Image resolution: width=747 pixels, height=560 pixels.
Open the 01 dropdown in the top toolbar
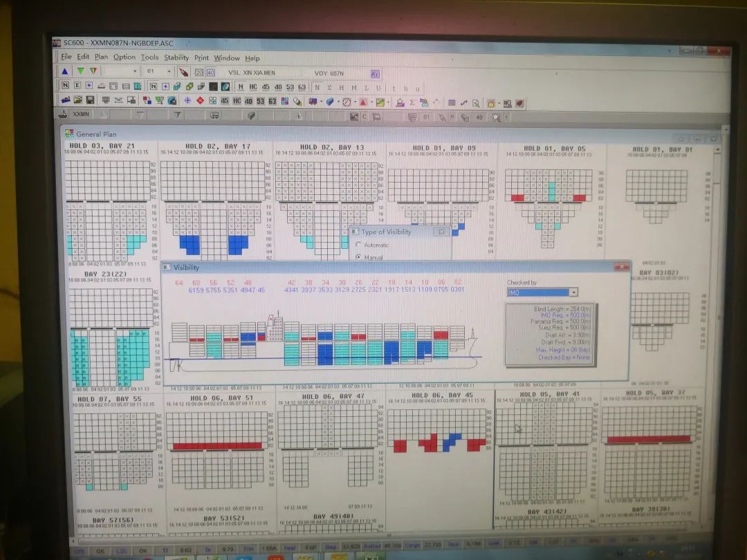[x=169, y=71]
